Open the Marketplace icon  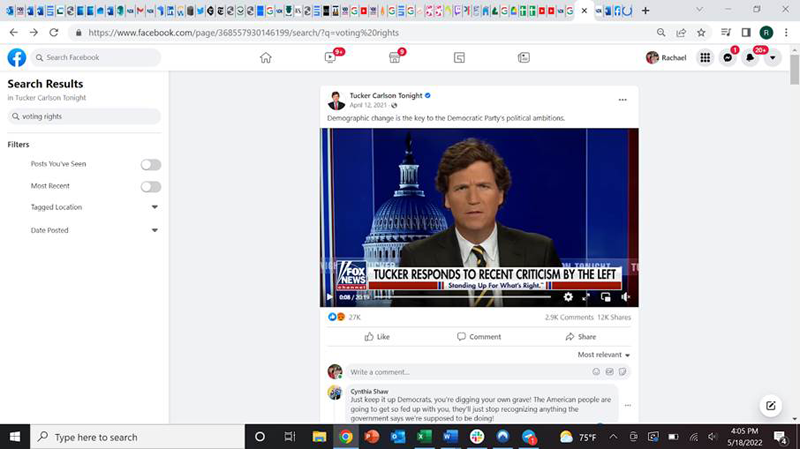(x=394, y=58)
